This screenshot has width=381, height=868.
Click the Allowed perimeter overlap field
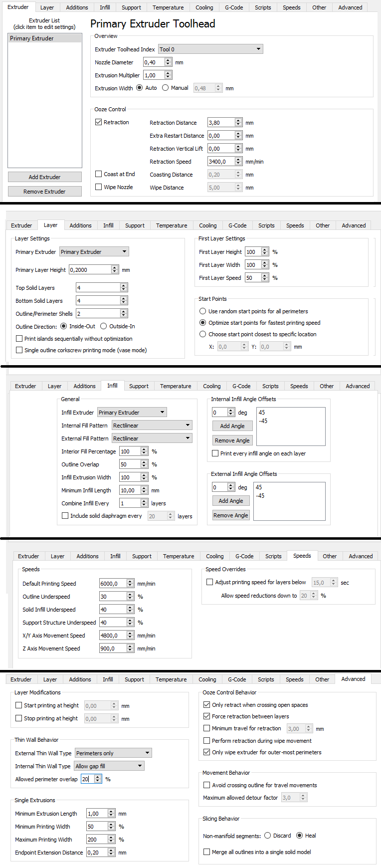pos(87,779)
